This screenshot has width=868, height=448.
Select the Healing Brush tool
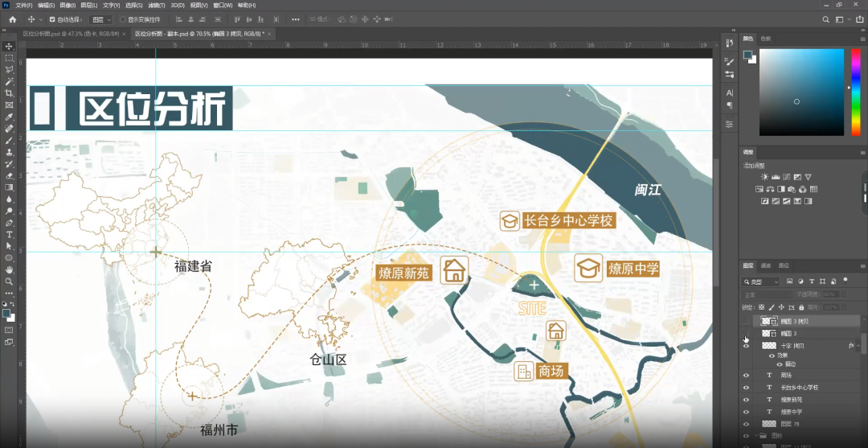pos(9,129)
